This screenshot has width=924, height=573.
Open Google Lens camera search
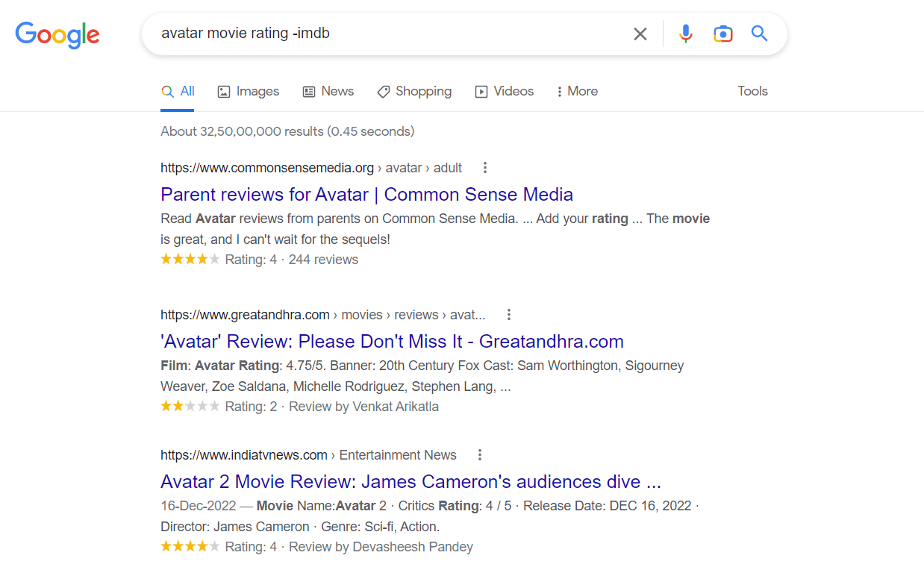[x=722, y=34]
